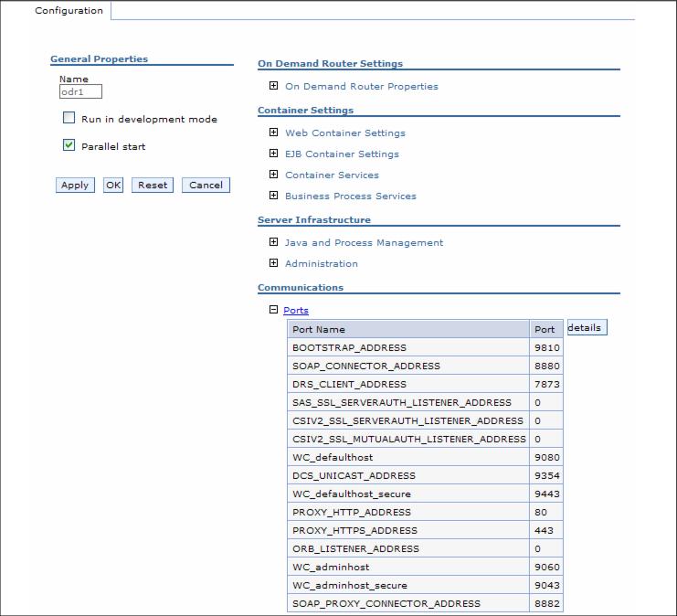Expand EJB Container Settings plus icon
Screen dimensions: 677x616
[273, 154]
